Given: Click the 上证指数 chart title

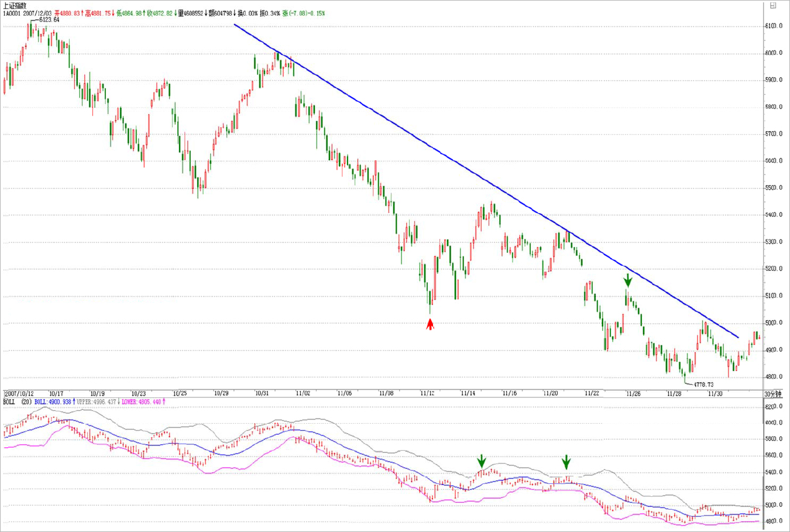Looking at the screenshot, I should (15, 6).
